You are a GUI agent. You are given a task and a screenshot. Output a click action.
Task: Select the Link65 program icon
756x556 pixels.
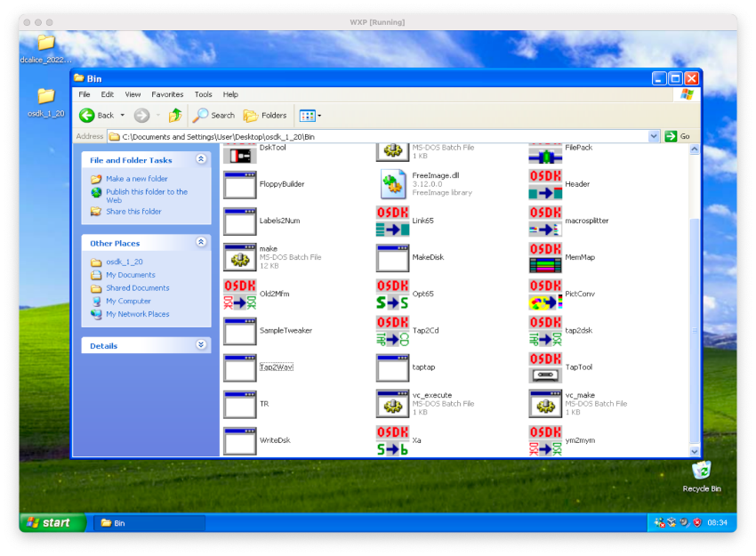pyautogui.click(x=392, y=221)
